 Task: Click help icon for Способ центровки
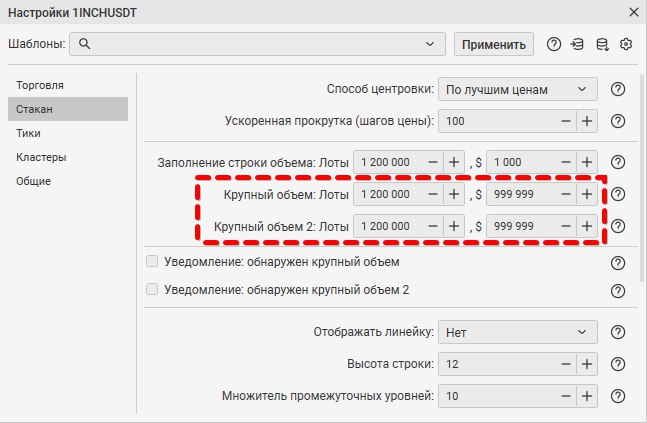(617, 89)
